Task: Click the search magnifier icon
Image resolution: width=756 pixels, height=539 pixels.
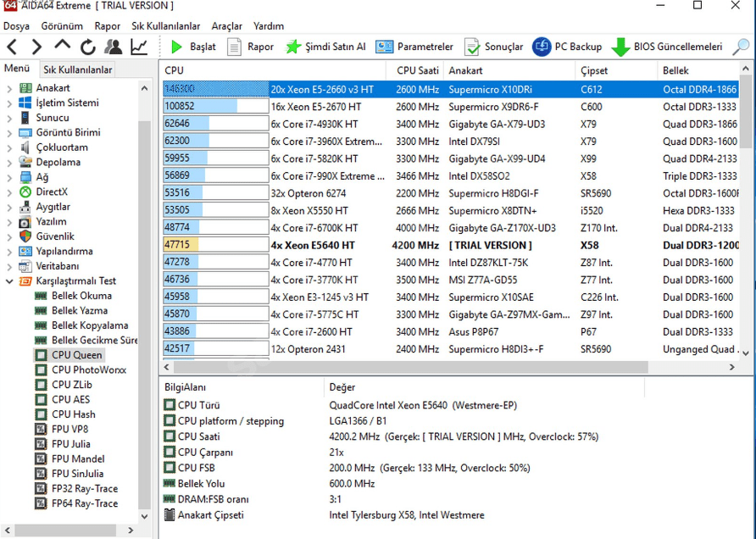Action: point(740,47)
